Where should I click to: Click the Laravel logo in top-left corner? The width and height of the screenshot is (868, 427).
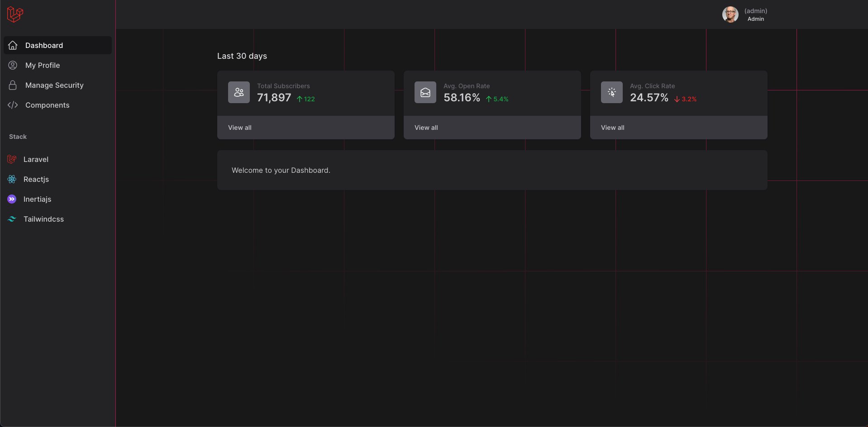[x=15, y=14]
